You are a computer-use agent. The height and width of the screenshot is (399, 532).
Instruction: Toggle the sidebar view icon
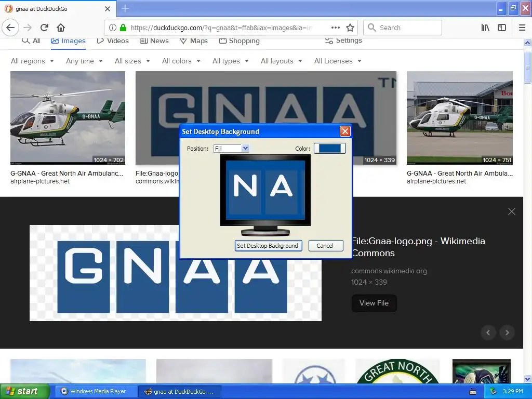[502, 28]
